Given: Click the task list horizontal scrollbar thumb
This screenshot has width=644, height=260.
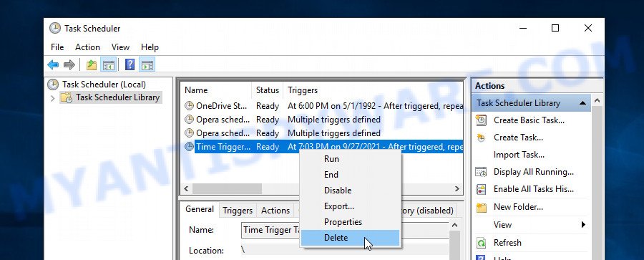Looking at the screenshot, I should [x=227, y=189].
